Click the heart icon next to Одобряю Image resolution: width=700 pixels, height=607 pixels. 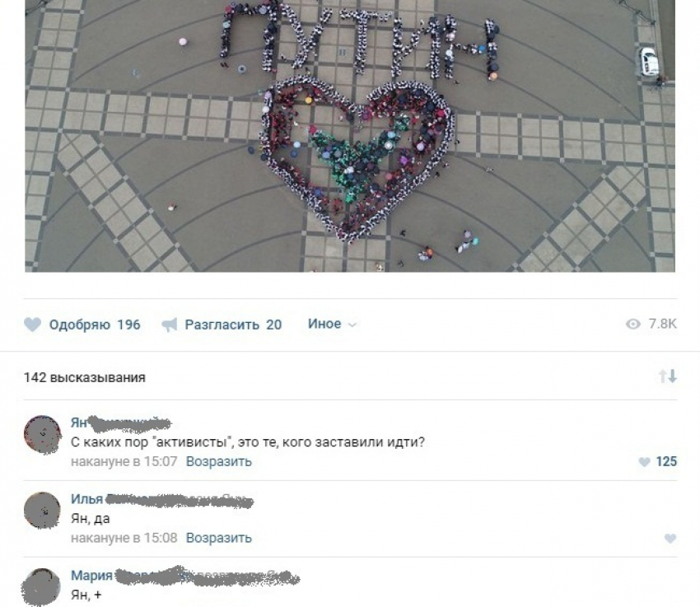pos(32,325)
